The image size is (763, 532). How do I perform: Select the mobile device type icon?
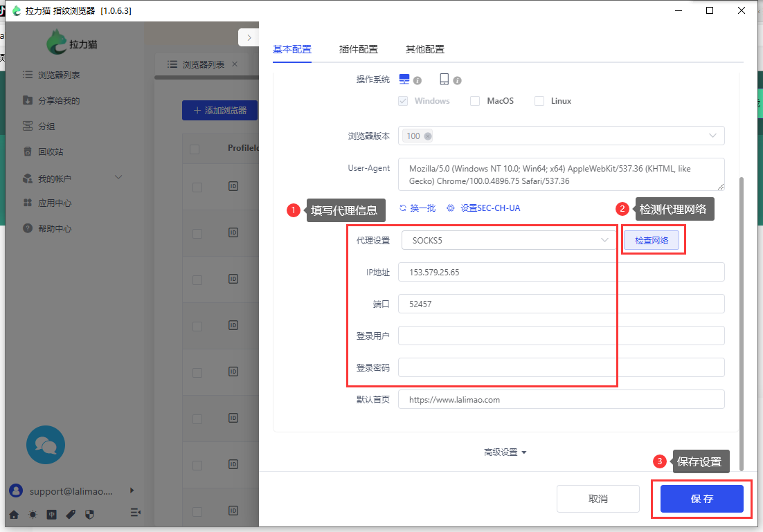(445, 79)
